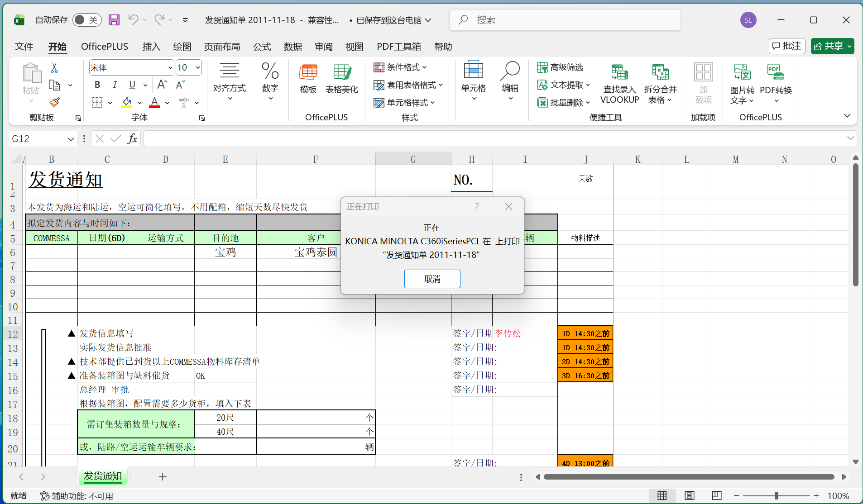
Task: Open the font name dropdown
Action: pyautogui.click(x=170, y=68)
